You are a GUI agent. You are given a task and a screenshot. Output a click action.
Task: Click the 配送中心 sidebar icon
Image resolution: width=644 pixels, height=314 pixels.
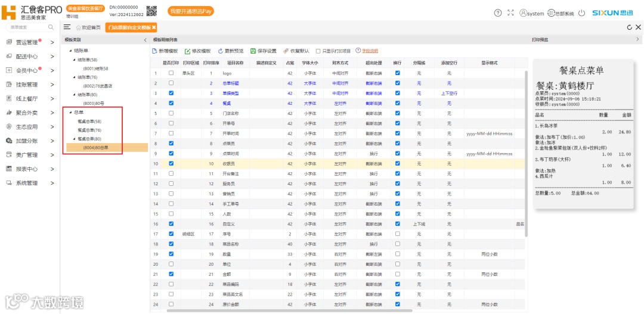tap(9, 56)
